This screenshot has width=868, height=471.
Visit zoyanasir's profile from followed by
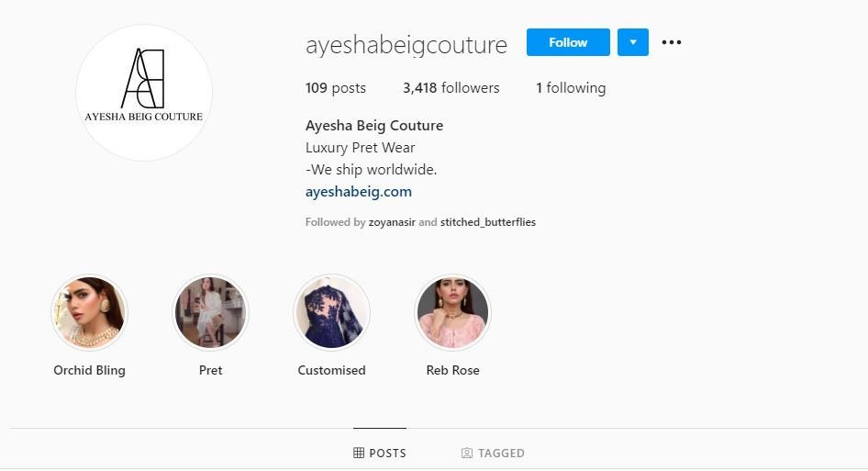tap(392, 222)
